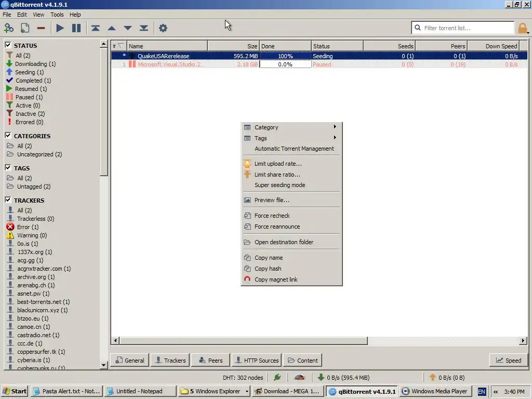
Task: Click the sidebar scroll down arrow
Action: coord(104,365)
